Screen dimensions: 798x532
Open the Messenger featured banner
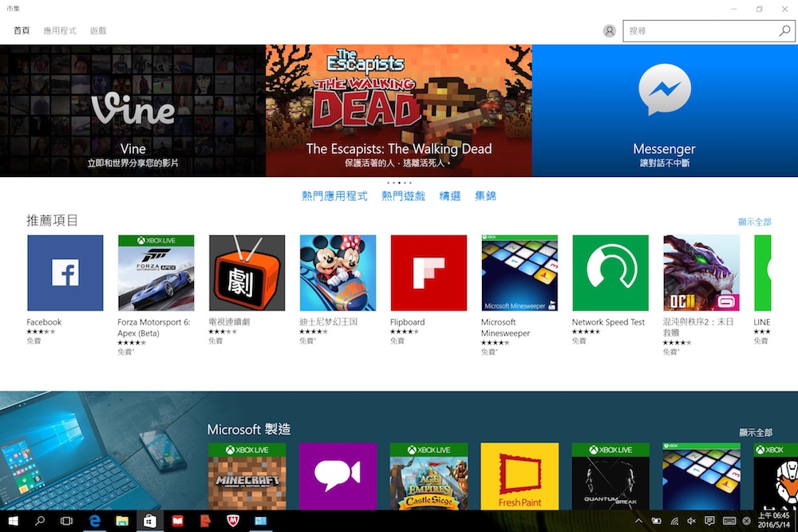tap(664, 111)
